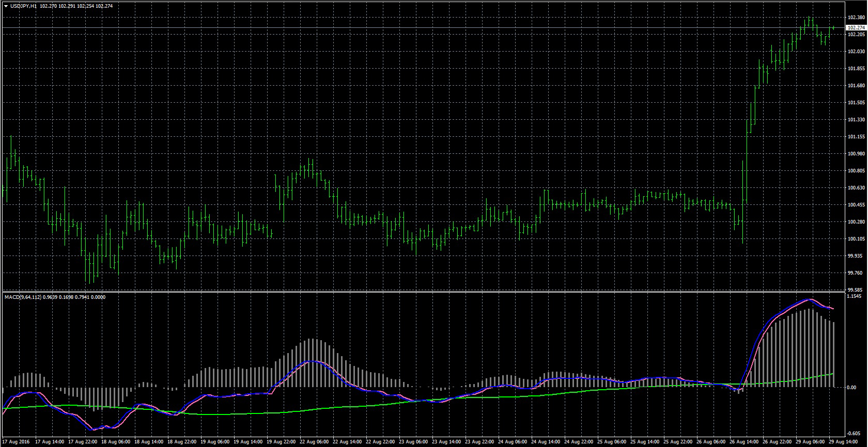Click the 19 Aug 22:00 time label

281,442
